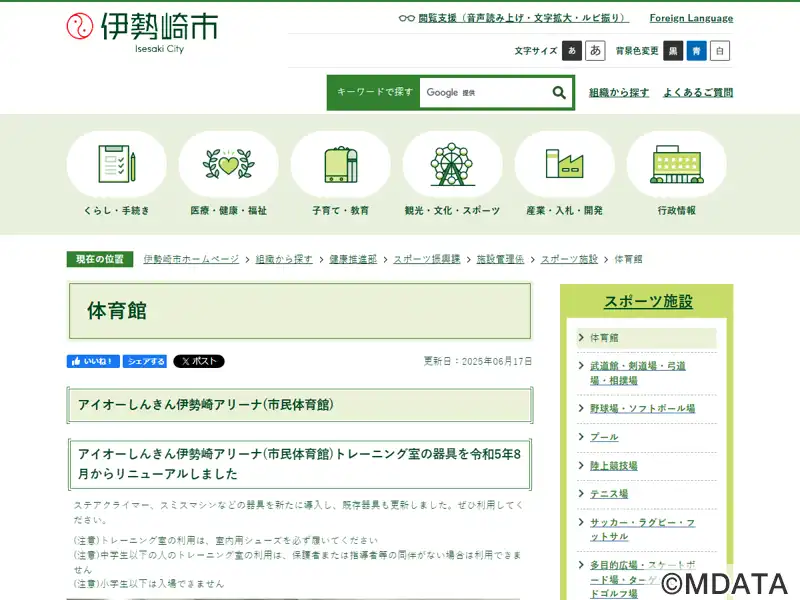This screenshot has width=800, height=600.
Task: Switch background color to blue (青)
Action: pos(697,51)
